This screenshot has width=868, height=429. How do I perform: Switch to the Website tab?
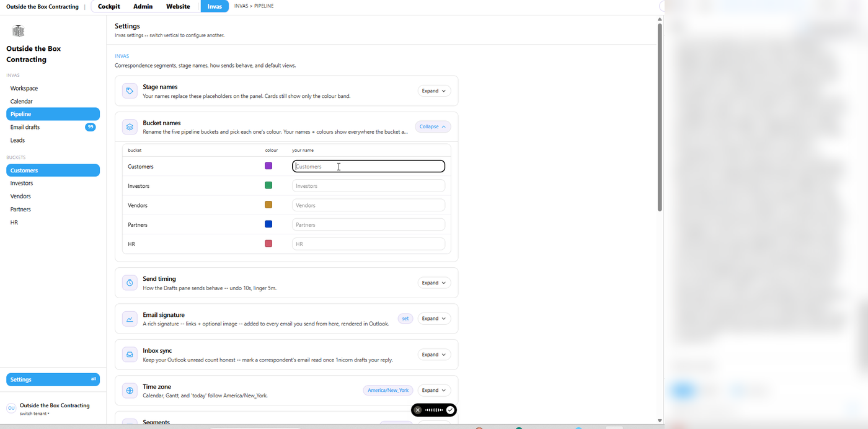pos(178,6)
